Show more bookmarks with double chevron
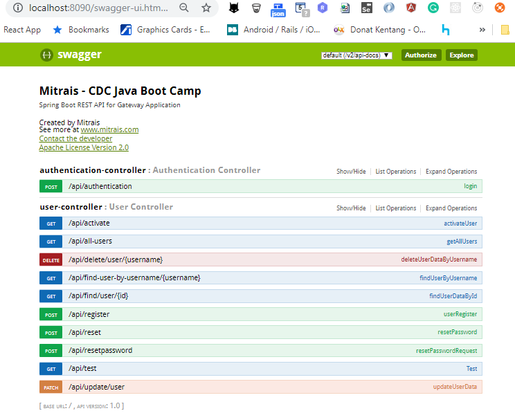This screenshot has height=420, width=515. coord(482,30)
